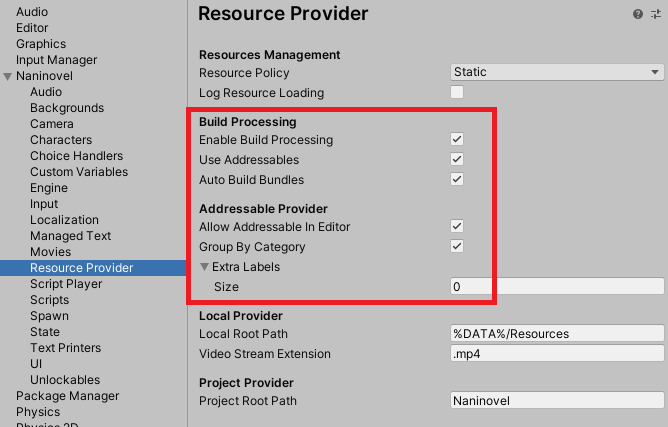The width and height of the screenshot is (668, 427).
Task: Uncheck Allow Addressable In Editor
Action: 457,227
